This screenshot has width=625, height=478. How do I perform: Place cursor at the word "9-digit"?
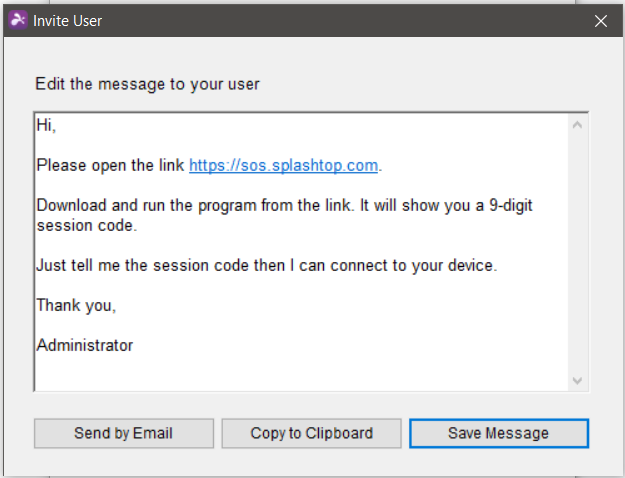tap(511, 205)
